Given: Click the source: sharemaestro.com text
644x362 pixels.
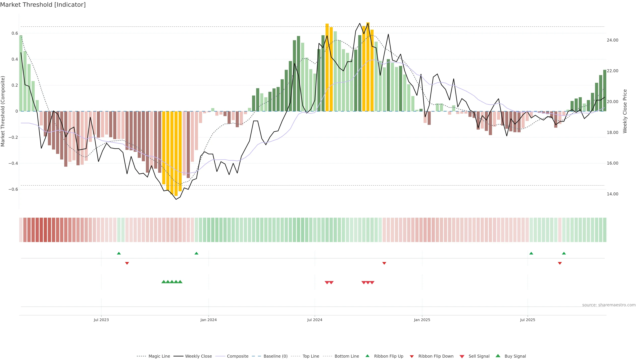Looking at the screenshot, I should (x=609, y=305).
